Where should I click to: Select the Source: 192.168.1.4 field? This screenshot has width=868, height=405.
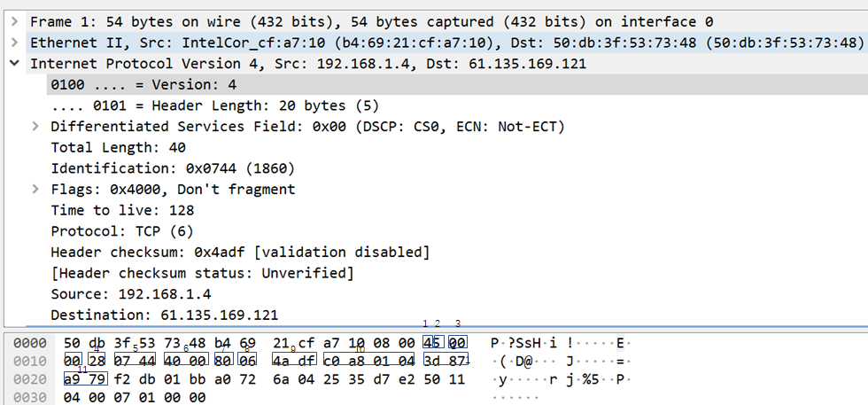tap(130, 294)
